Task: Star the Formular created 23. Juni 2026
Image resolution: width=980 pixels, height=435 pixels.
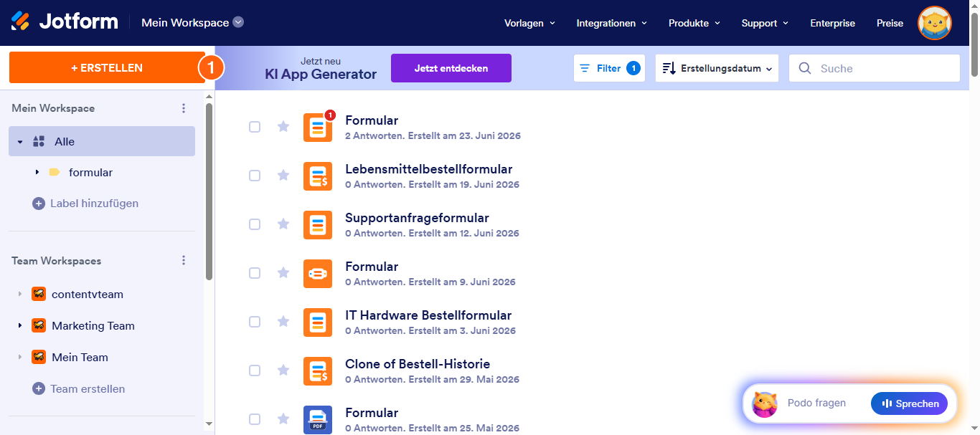Action: (x=283, y=127)
